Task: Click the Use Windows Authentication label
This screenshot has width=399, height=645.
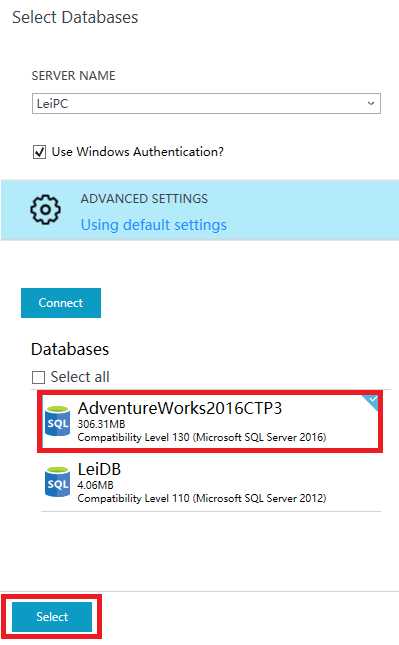Action: pos(138,152)
